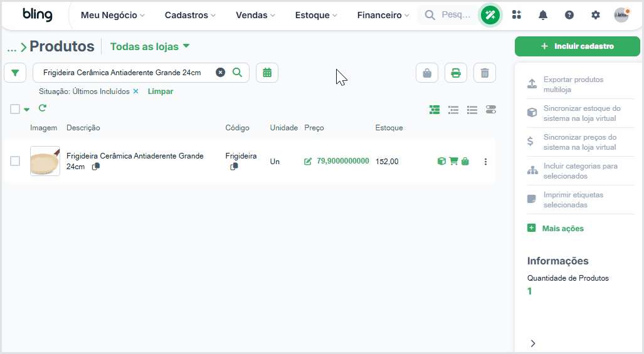
Task: Click the stock value 152,00
Action: point(387,161)
